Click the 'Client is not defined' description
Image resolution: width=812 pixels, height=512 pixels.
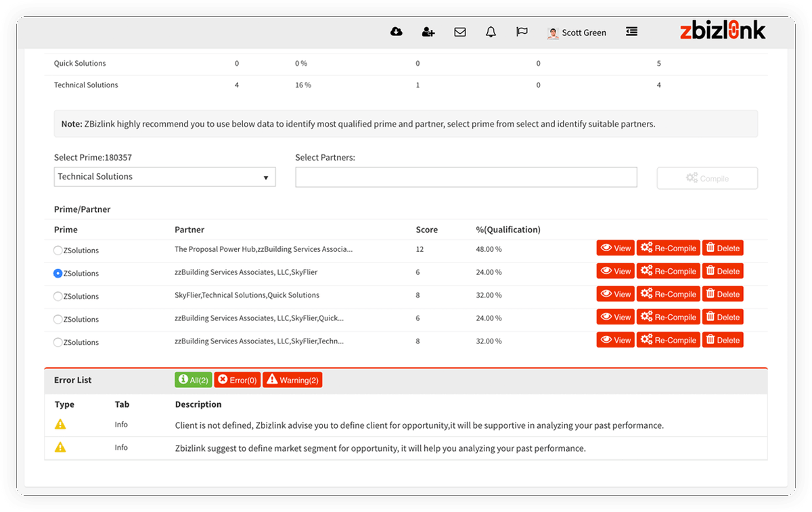click(x=420, y=425)
